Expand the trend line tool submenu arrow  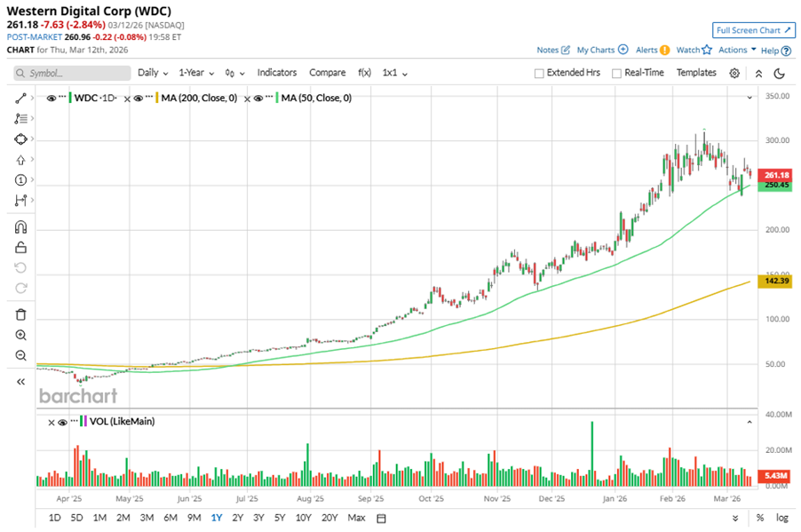pyautogui.click(x=32, y=98)
